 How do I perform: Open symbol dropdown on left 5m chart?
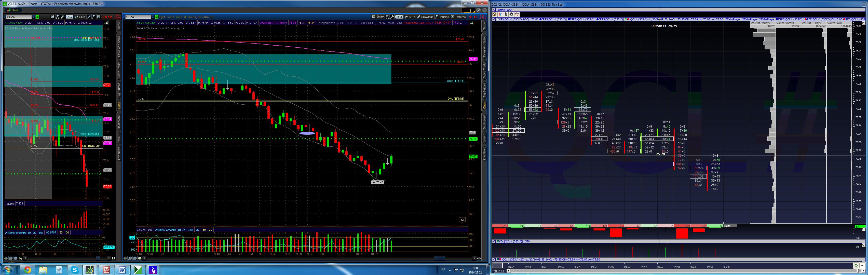pos(33,17)
